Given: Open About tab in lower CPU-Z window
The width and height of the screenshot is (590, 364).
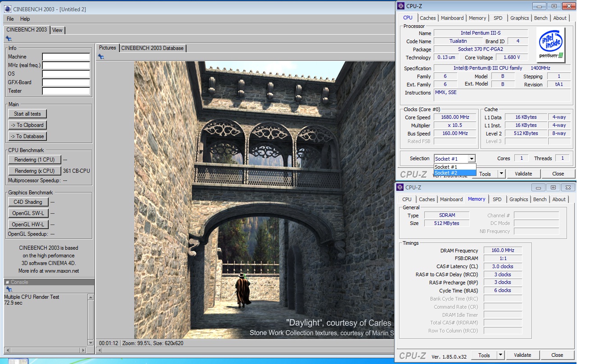Looking at the screenshot, I should 559,199.
